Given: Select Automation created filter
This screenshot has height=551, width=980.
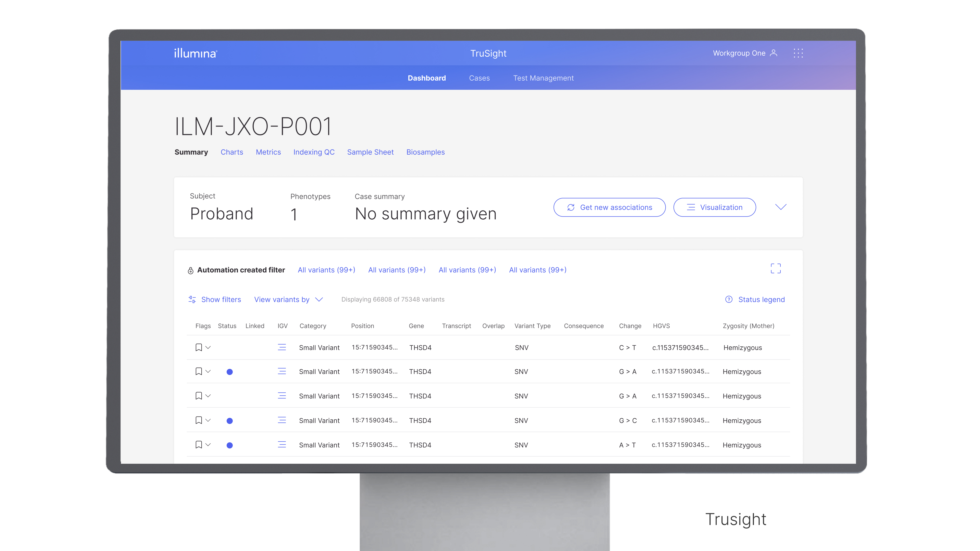Looking at the screenshot, I should [x=241, y=270].
